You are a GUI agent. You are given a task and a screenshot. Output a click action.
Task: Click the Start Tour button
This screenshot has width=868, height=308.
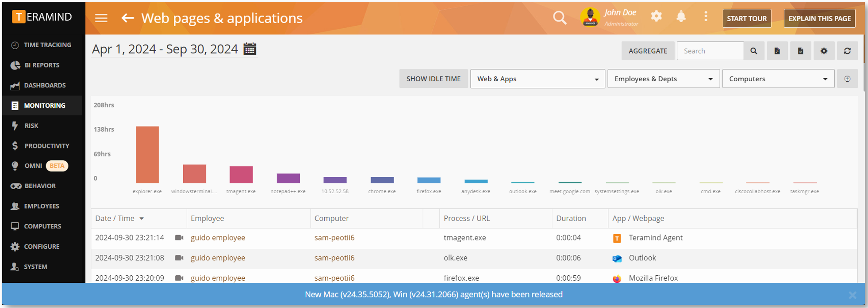point(747,19)
